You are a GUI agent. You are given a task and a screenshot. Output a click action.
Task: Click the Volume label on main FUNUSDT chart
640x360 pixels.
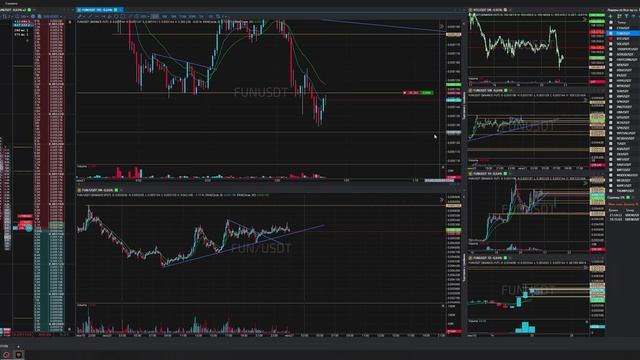click(x=82, y=167)
